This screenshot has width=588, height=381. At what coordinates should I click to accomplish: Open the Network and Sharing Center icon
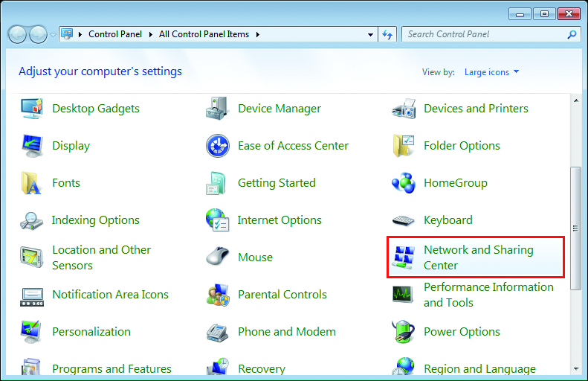(x=403, y=257)
